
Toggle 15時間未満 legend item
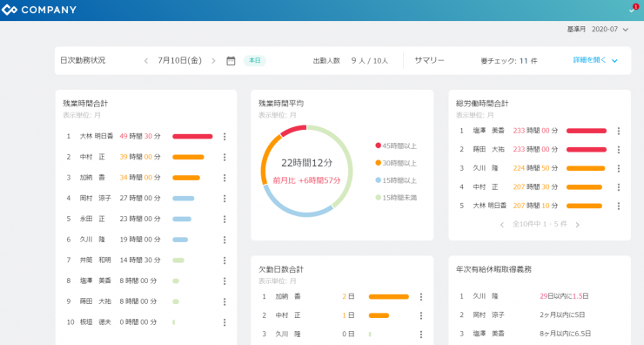pyautogui.click(x=396, y=198)
